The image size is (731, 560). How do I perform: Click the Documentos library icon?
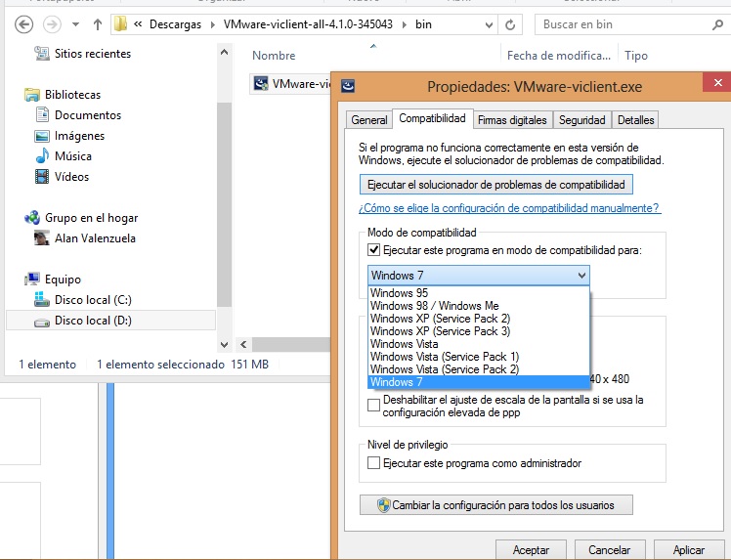42,115
